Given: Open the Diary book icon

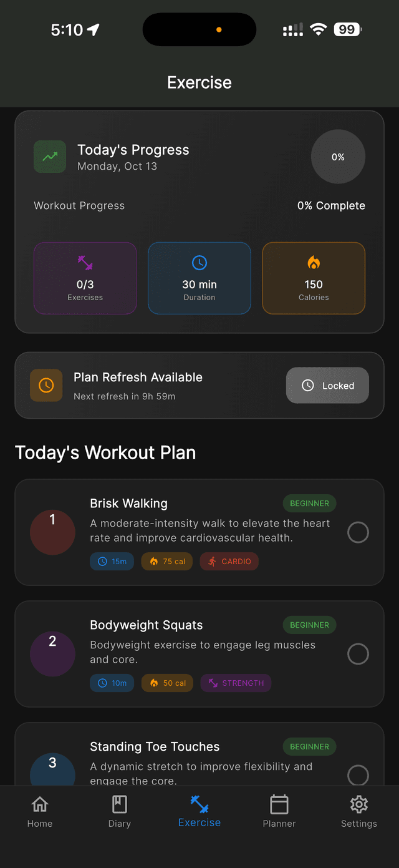Looking at the screenshot, I should pos(119,804).
